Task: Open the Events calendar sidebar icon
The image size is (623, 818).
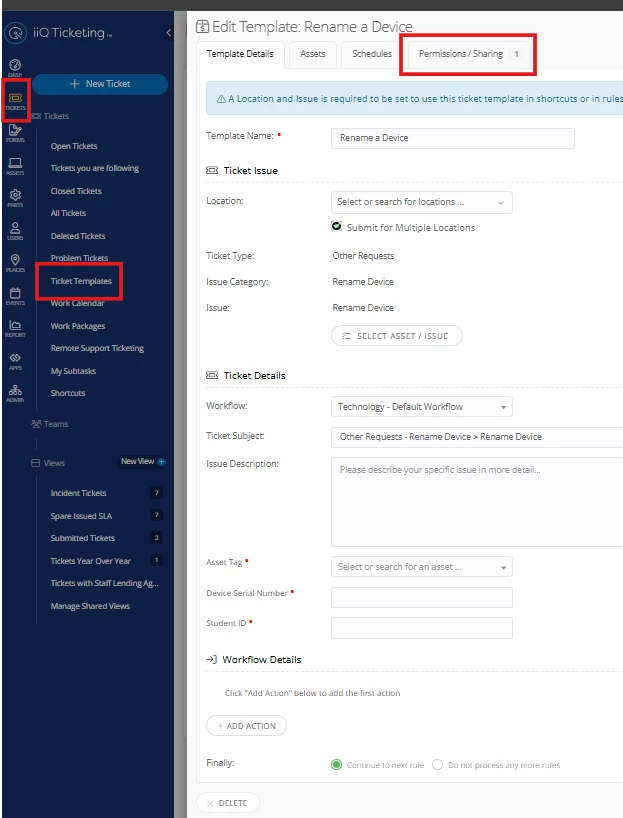Action: [x=15, y=296]
